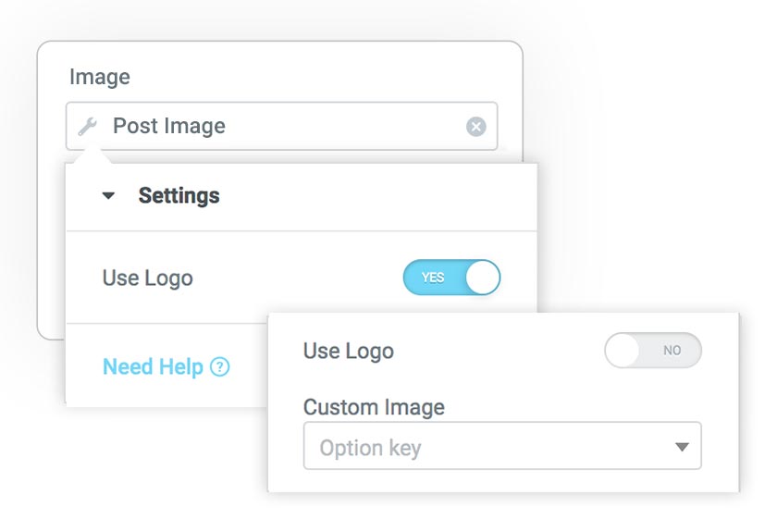Click the white knob on the gray switch
This screenshot has width=777, height=532.
tap(622, 350)
